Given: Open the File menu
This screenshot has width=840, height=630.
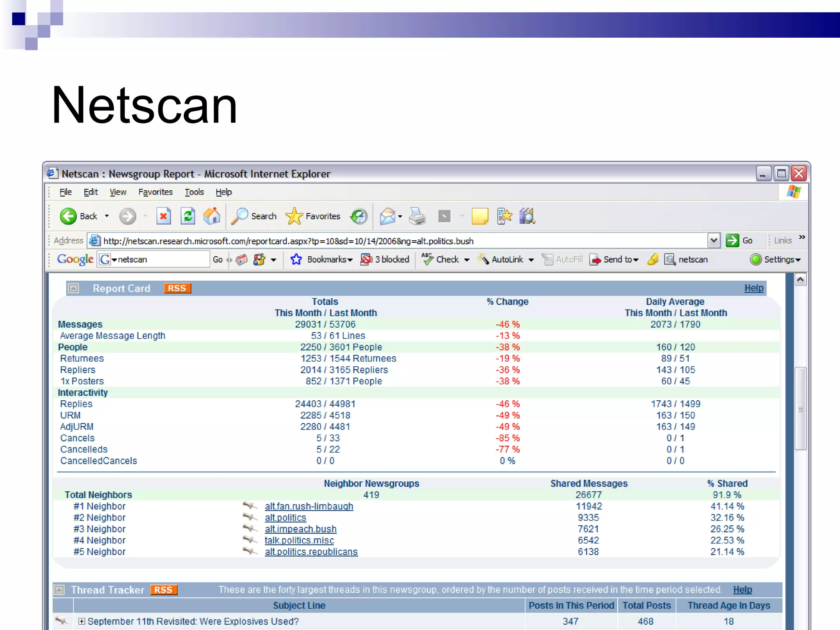Looking at the screenshot, I should (65, 192).
